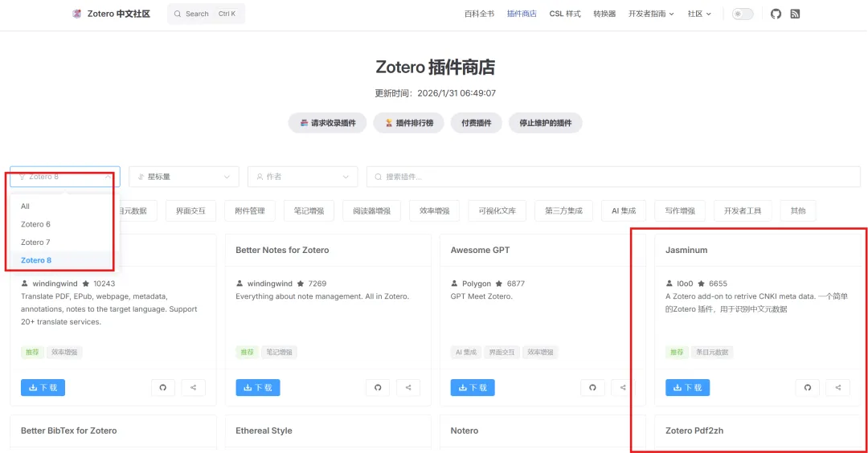Click 插件排行榜 button

[408, 123]
